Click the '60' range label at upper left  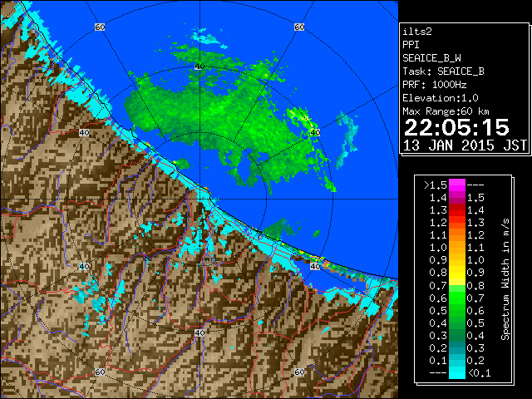coord(100,27)
